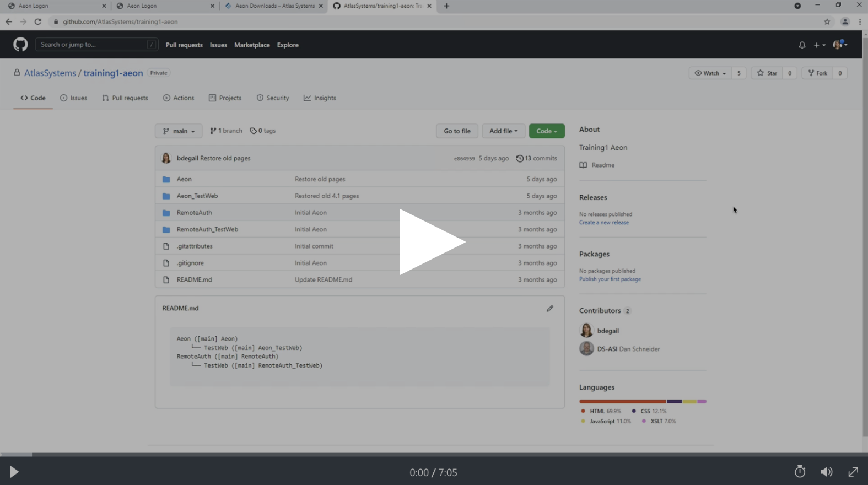The height and width of the screenshot is (485, 868).
Task: Click the Create a new release link
Action: click(x=603, y=223)
